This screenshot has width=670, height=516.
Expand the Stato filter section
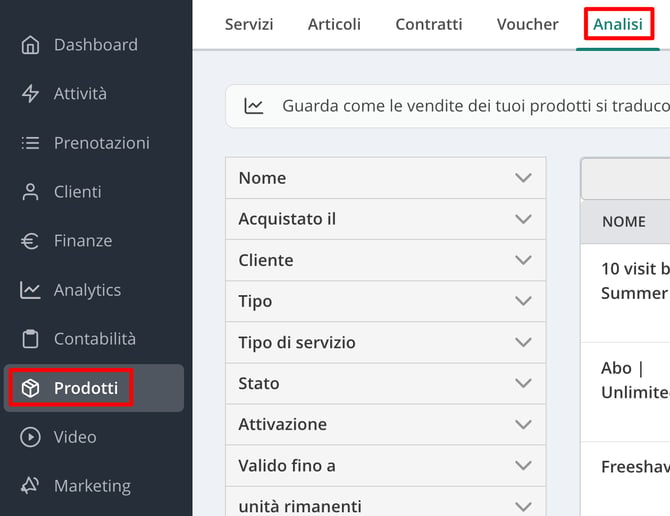385,384
